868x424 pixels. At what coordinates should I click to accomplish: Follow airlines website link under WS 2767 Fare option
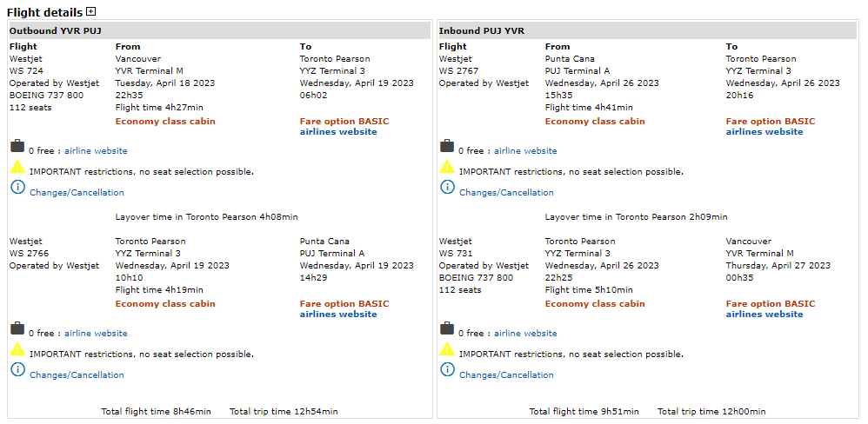(765, 132)
